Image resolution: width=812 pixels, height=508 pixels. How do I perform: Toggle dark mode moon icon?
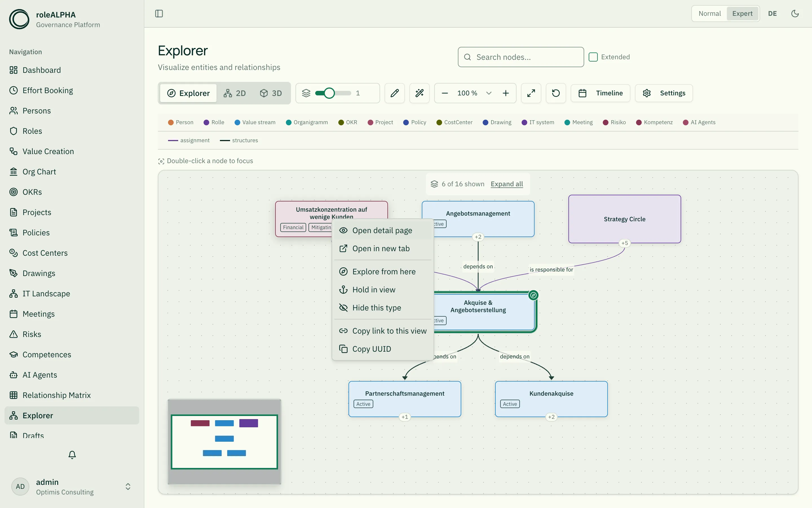[795, 14]
